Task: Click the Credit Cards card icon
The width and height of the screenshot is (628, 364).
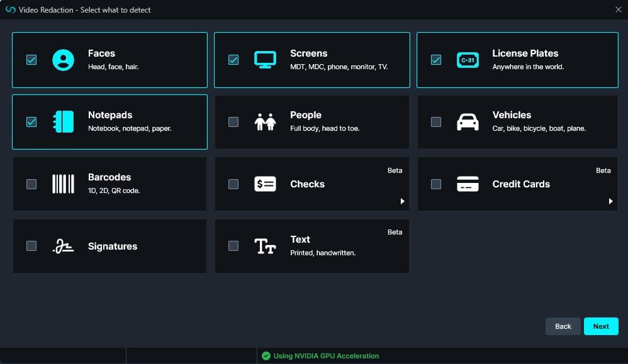Action: click(x=468, y=184)
